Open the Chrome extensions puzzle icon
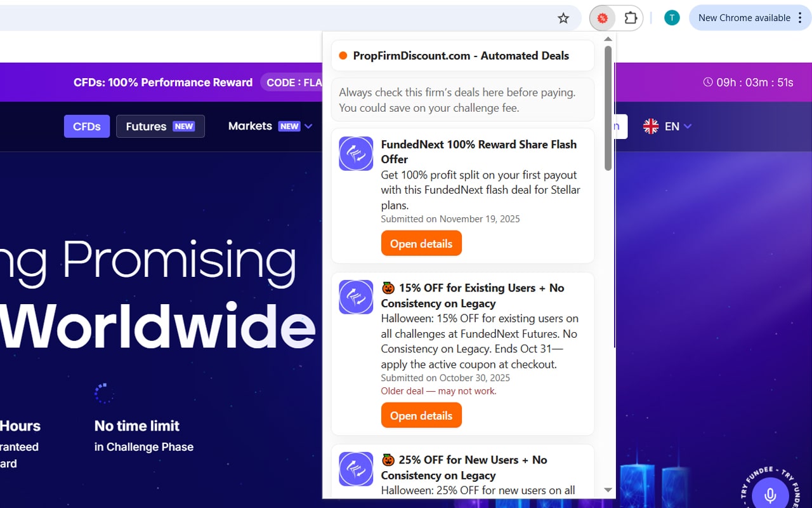Viewport: 812px width, 508px height. [x=631, y=18]
